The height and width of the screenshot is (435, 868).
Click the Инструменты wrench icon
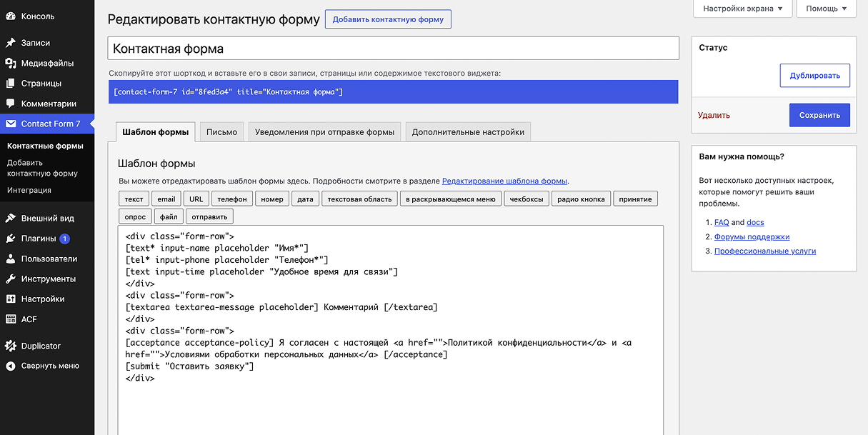click(11, 279)
